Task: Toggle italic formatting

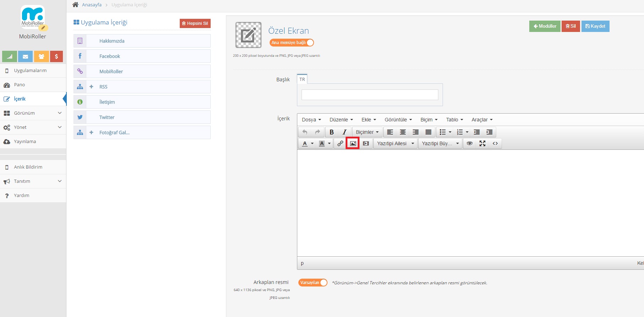Action: pos(345,132)
